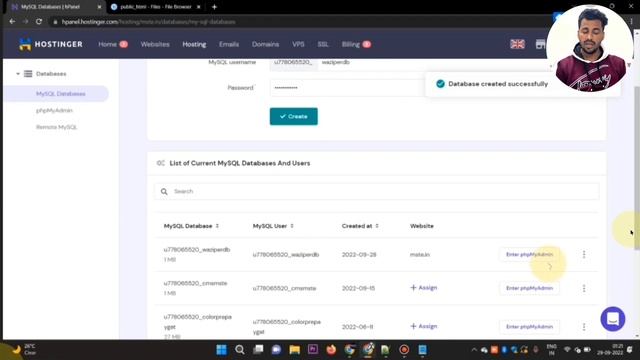Image resolution: width=640 pixels, height=360 pixels.
Task: Sort by Created at column
Action: pyautogui.click(x=360, y=226)
